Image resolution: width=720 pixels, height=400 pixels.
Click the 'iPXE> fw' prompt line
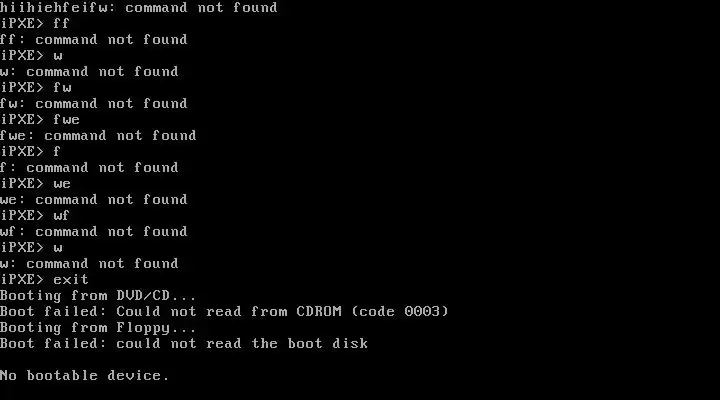35,87
